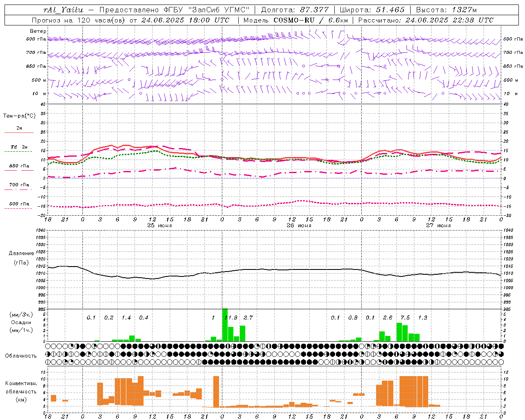Click the 2.6 precipitation total value
525x420 pixels.
(x=388, y=317)
